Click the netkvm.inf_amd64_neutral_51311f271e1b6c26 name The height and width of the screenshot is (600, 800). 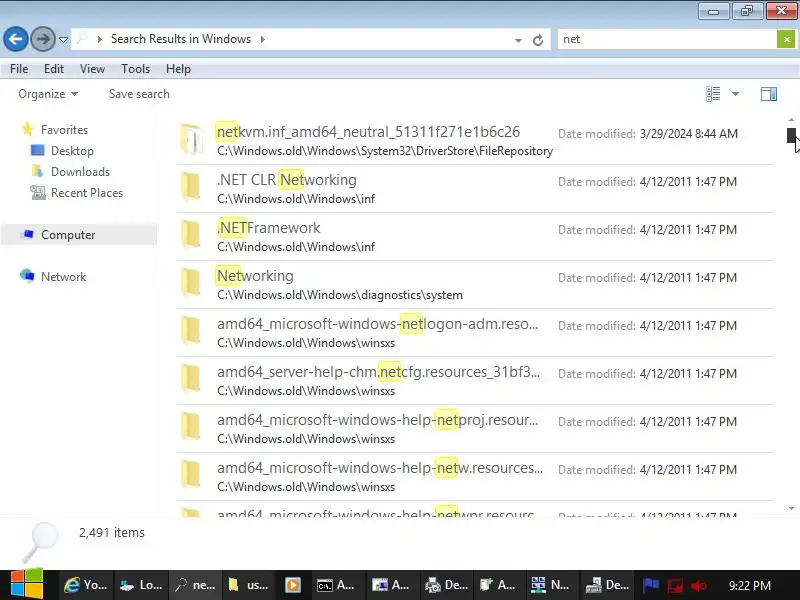[x=368, y=132]
